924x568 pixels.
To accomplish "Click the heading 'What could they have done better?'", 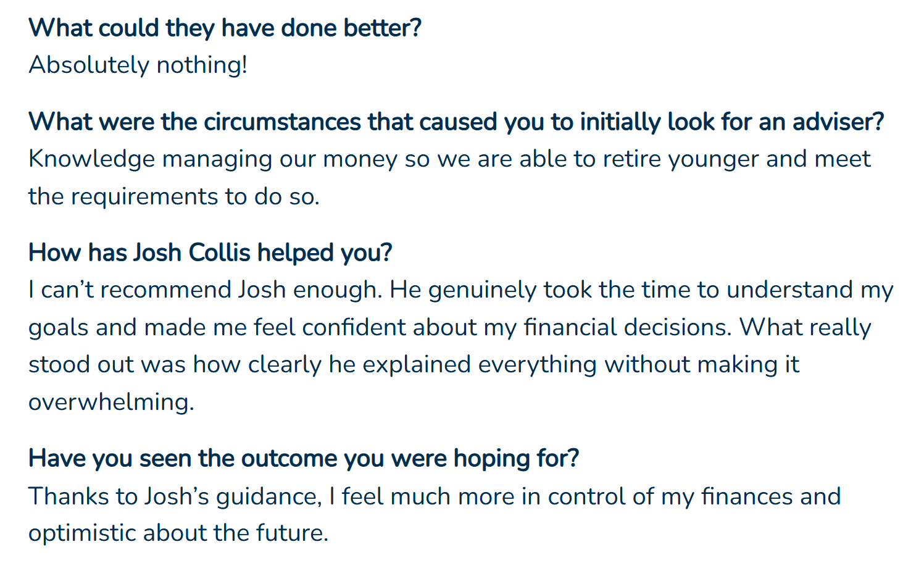I will 225,28.
